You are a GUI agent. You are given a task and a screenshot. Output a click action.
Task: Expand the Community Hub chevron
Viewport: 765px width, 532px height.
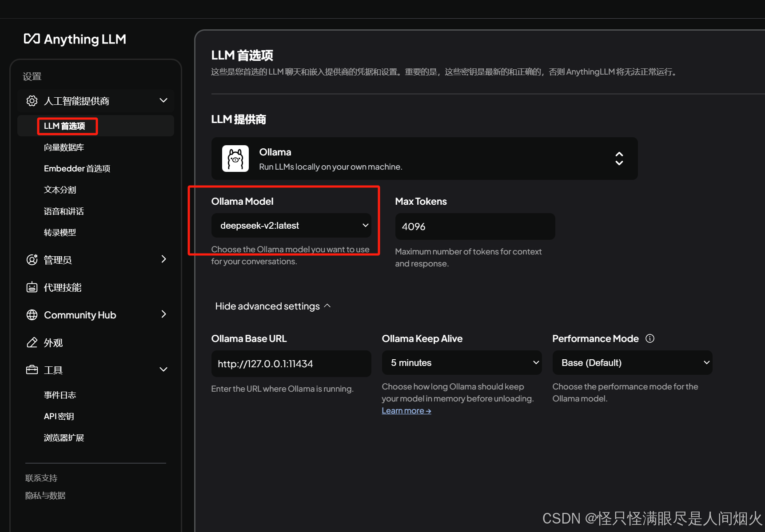pos(163,314)
